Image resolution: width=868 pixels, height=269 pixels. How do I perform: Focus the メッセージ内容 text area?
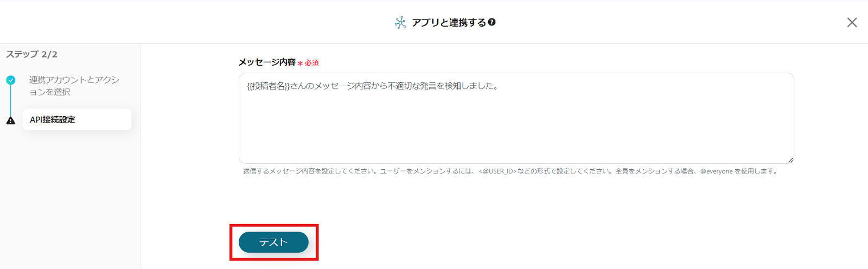[x=516, y=118]
